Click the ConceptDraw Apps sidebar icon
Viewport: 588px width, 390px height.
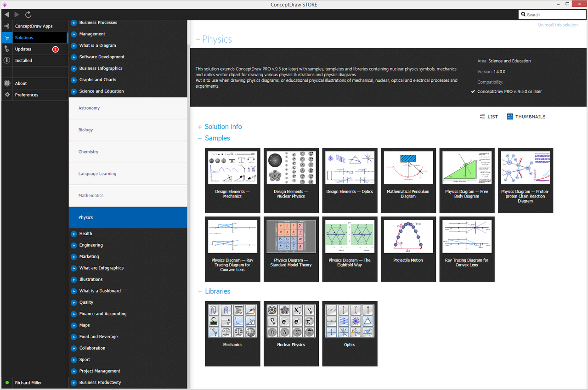click(7, 26)
